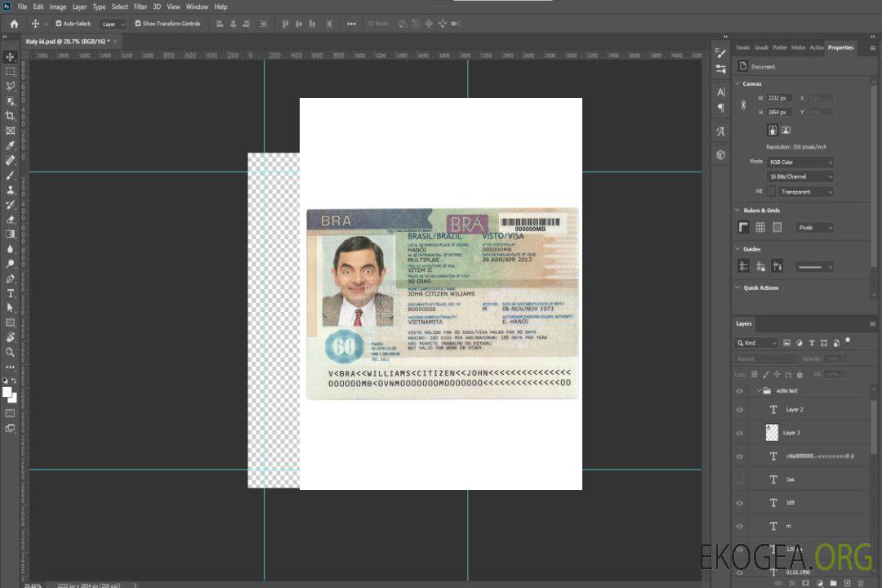Select the Eyedropper tool
882x588 pixels.
click(10, 145)
